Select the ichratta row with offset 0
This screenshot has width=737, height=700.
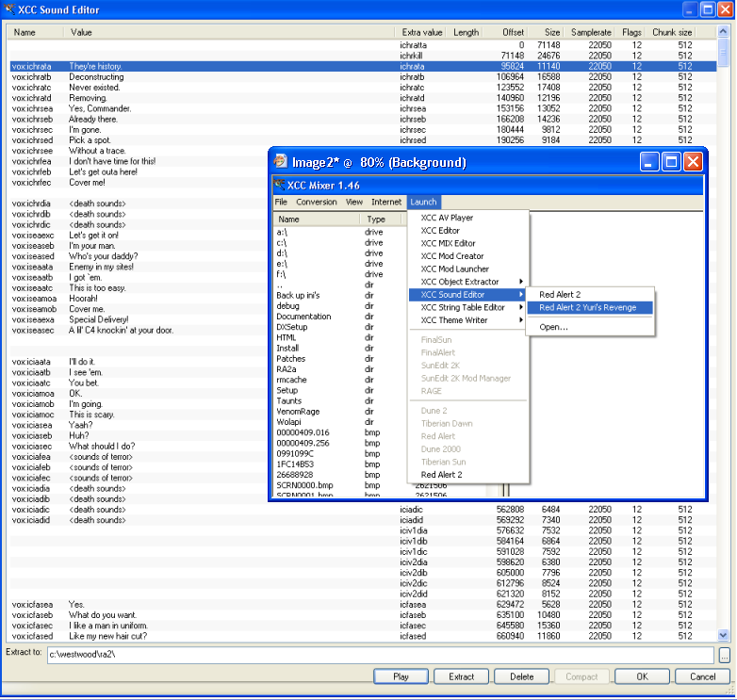point(363,45)
